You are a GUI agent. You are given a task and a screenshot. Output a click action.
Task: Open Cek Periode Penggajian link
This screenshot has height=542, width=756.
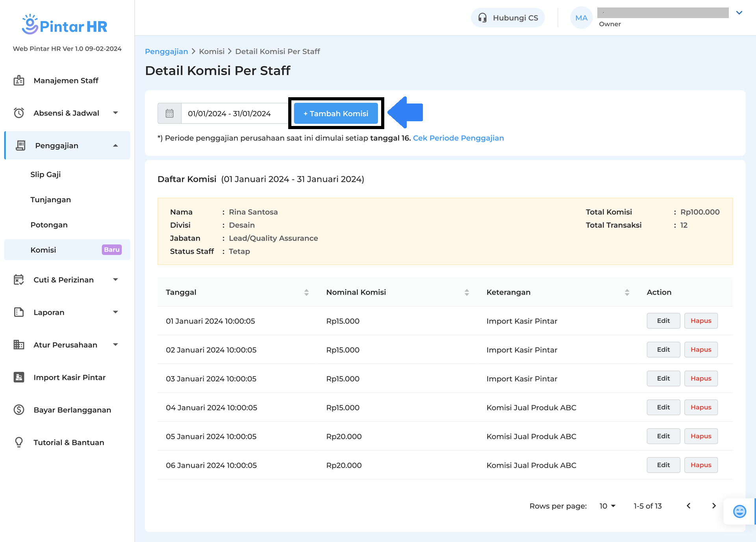coord(458,138)
